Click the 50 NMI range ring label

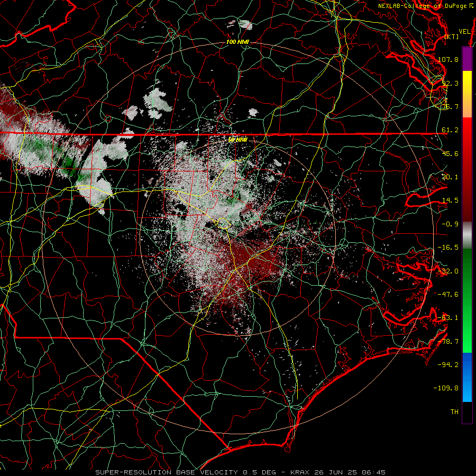coord(237,140)
